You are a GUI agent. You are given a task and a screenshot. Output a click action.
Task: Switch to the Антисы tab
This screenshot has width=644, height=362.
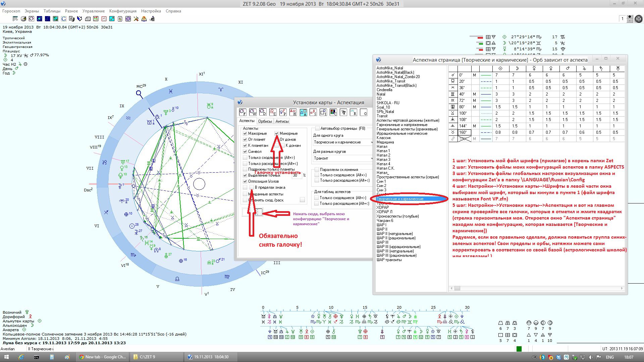point(282,121)
